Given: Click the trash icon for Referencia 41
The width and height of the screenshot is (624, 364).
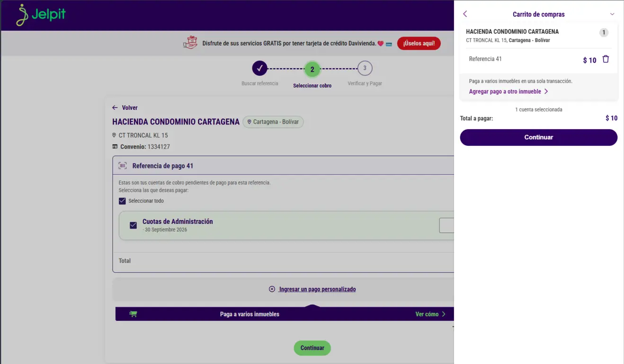Looking at the screenshot, I should pos(606,59).
